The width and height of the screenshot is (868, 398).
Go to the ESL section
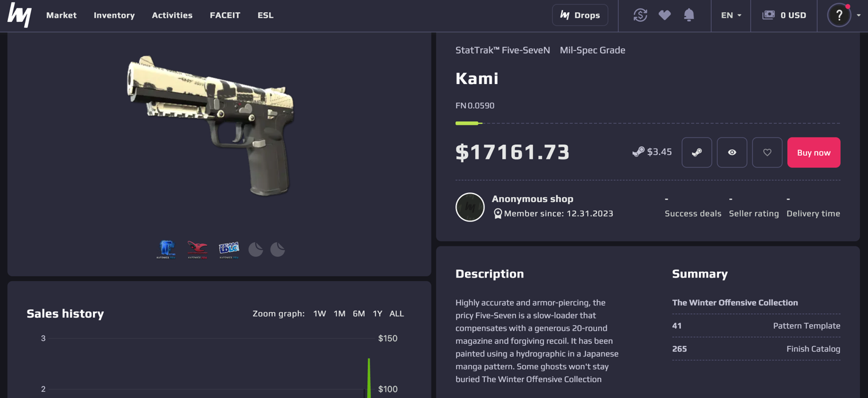coord(266,15)
